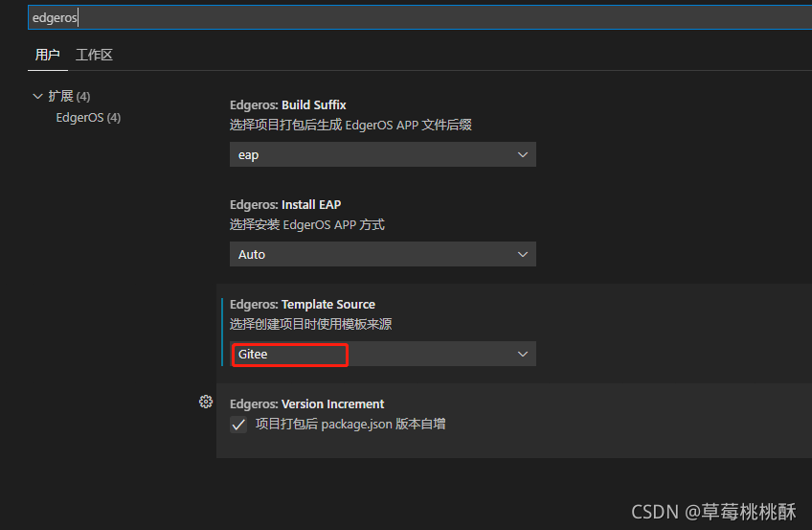812x530 pixels.
Task: Click the 选择创建项目时使用模板来源 description
Action: [x=310, y=324]
